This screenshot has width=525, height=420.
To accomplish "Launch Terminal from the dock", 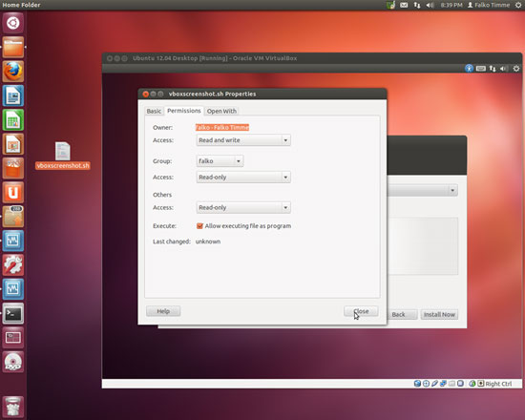I will click(13, 313).
